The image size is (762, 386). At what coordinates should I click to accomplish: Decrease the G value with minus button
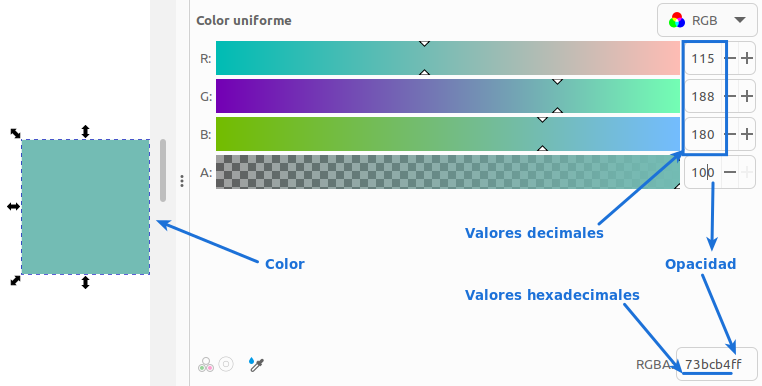(730, 96)
